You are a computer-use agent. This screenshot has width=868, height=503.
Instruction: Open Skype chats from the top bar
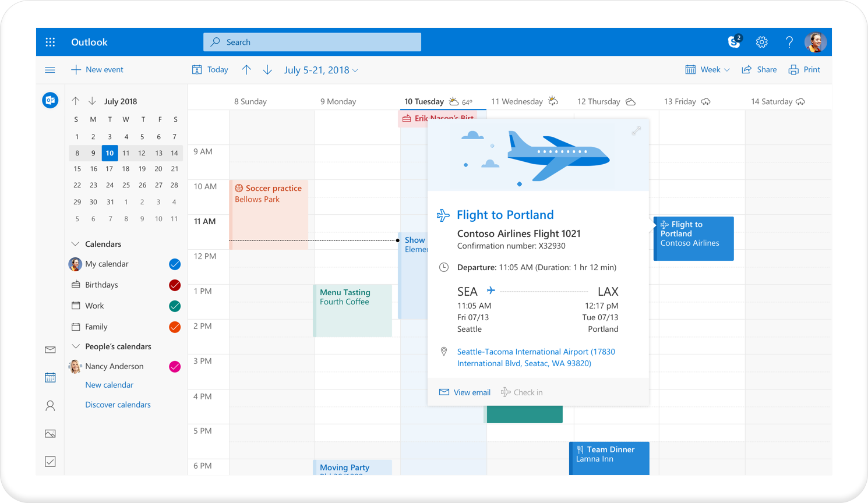click(x=733, y=42)
